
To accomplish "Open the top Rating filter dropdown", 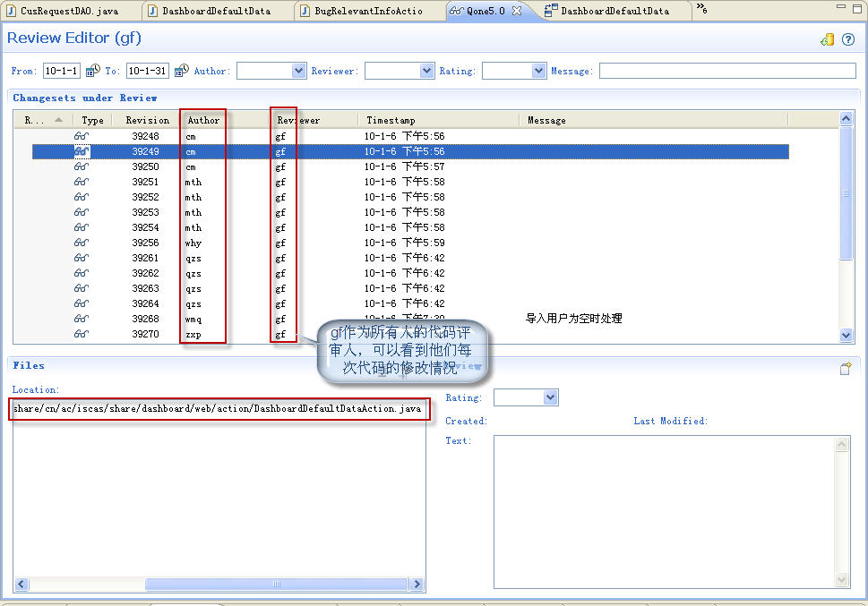I will (x=538, y=71).
